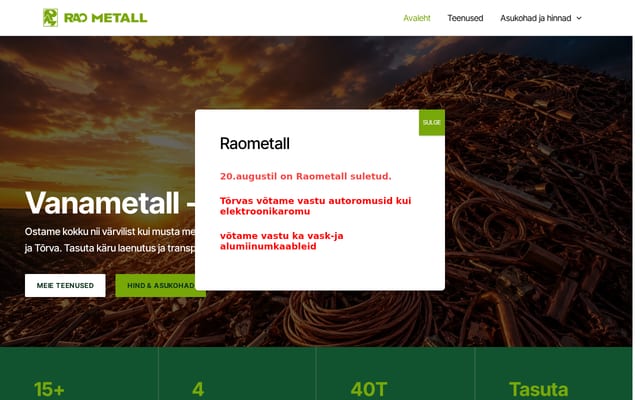Click the Vanametall hero heading
640x400 pixels.
click(x=110, y=202)
